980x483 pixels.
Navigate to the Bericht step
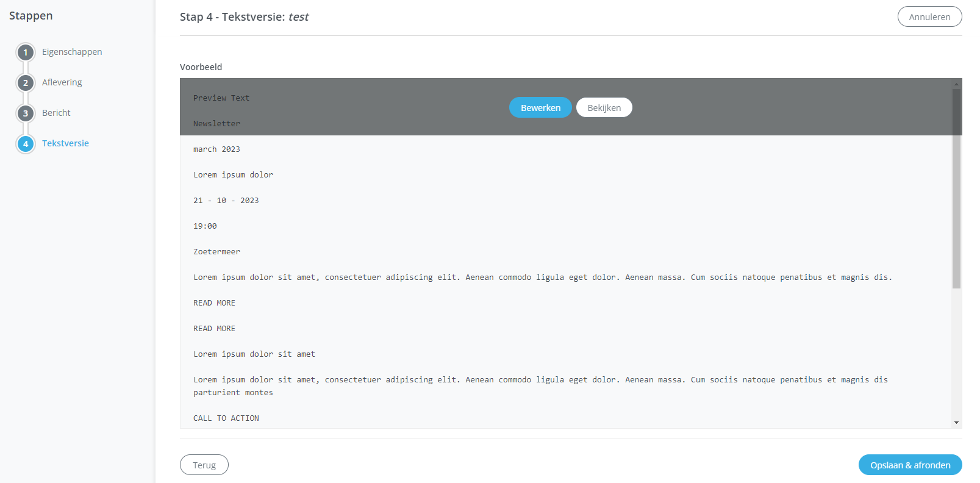click(56, 113)
